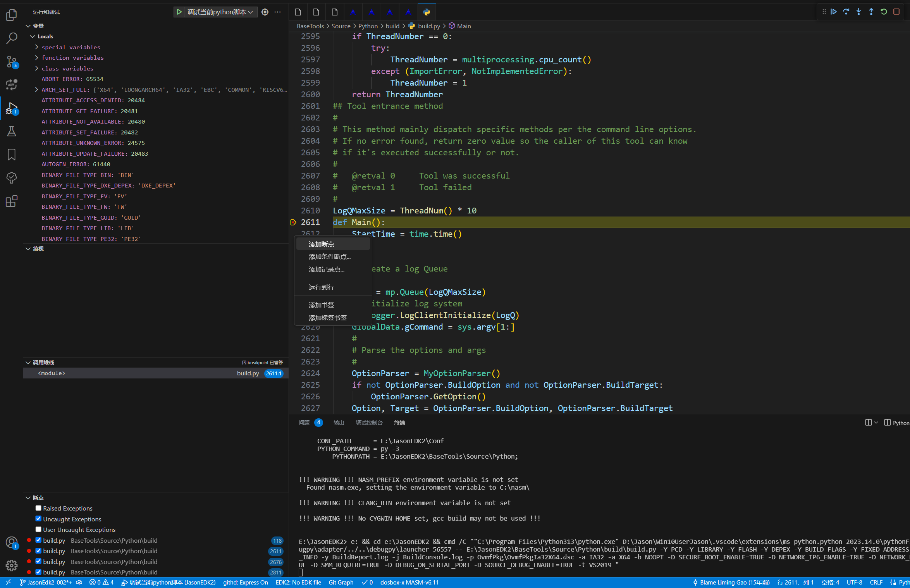Click Git Graph in the status bar
Screen dimensions: 910x588
point(341,582)
